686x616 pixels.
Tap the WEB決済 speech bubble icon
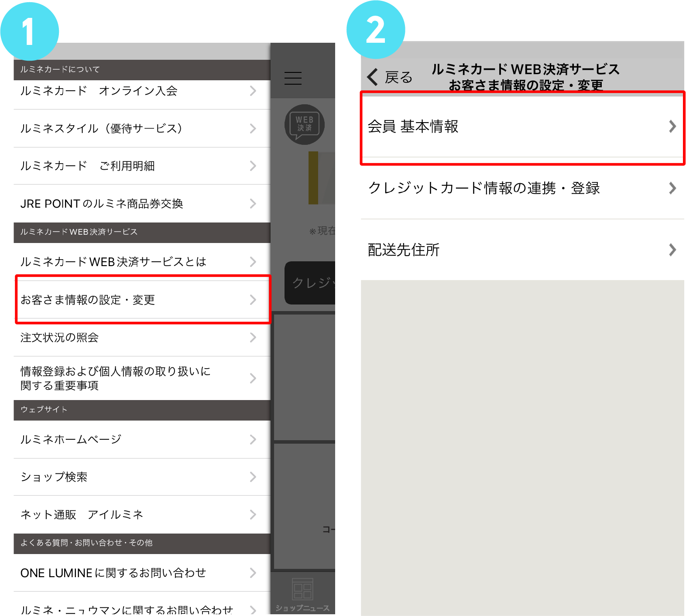tap(304, 124)
